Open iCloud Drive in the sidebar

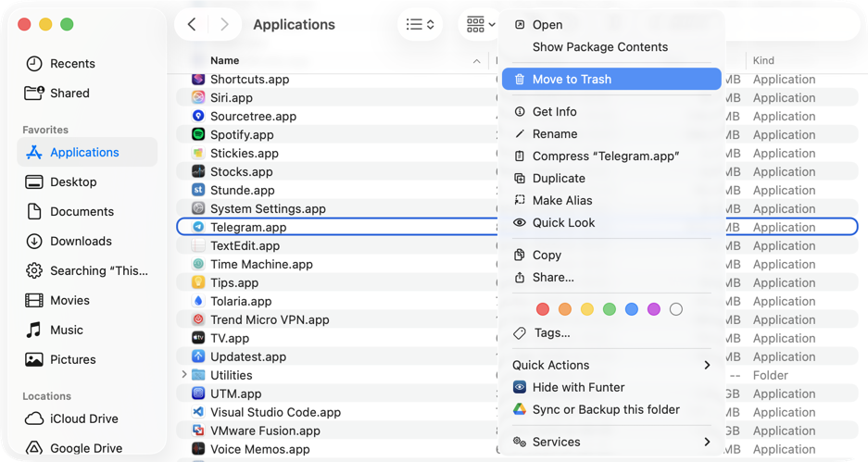(87, 418)
